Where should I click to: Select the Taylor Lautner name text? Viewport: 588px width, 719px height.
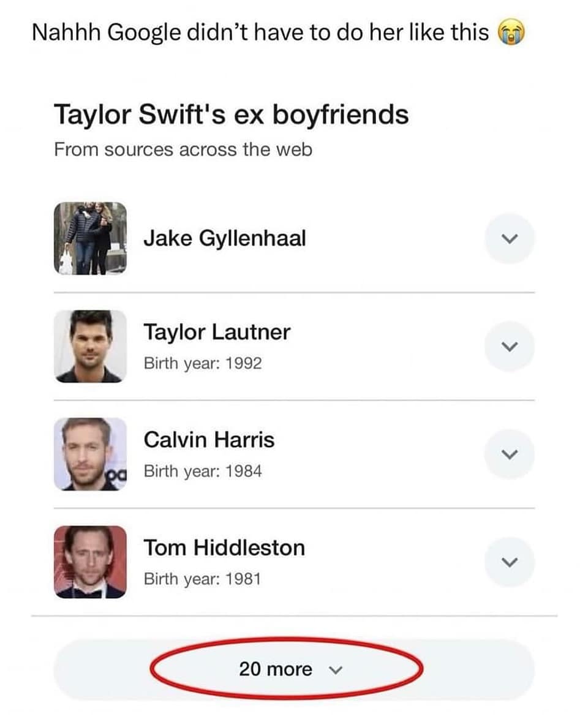coord(217,332)
